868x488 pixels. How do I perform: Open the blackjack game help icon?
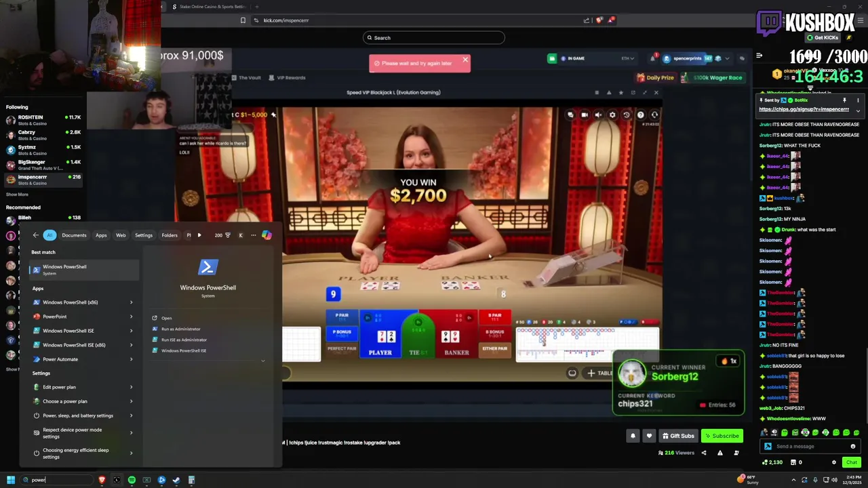point(640,115)
